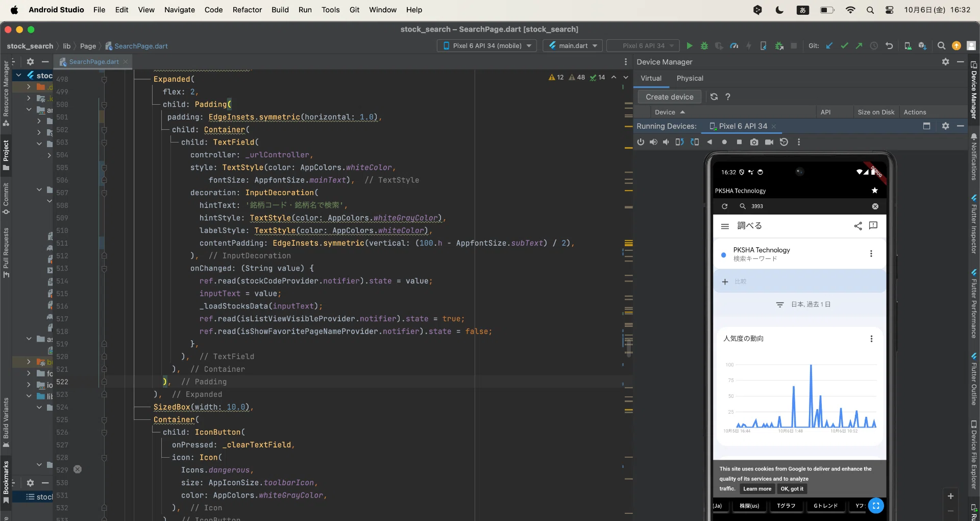This screenshot has height=521, width=980.
Task: Click Learn more in cookie banner
Action: tap(757, 489)
